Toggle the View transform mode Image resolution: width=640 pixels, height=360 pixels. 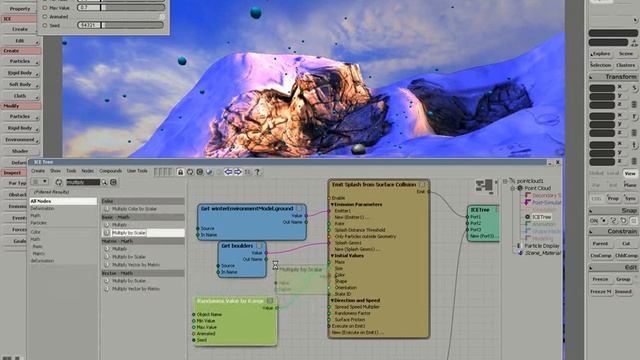click(630, 173)
